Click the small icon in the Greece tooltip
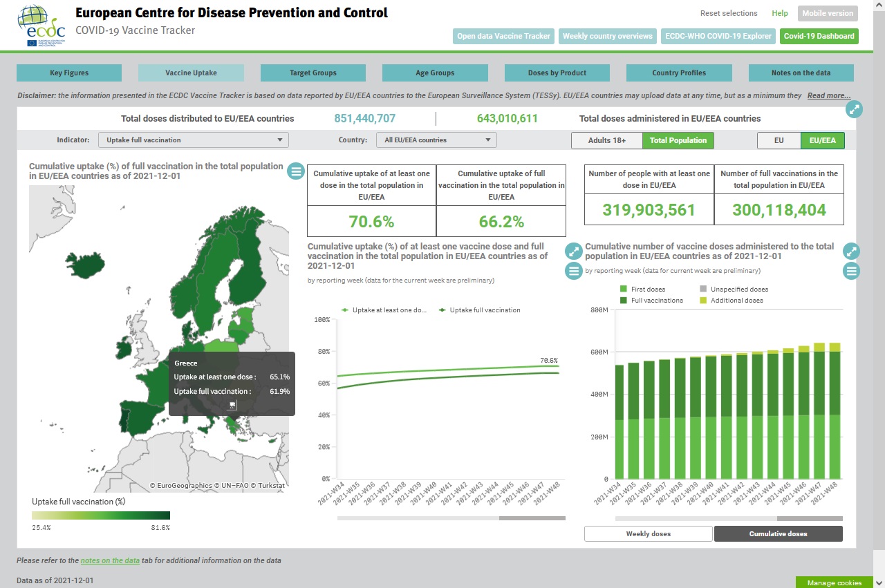 point(232,405)
